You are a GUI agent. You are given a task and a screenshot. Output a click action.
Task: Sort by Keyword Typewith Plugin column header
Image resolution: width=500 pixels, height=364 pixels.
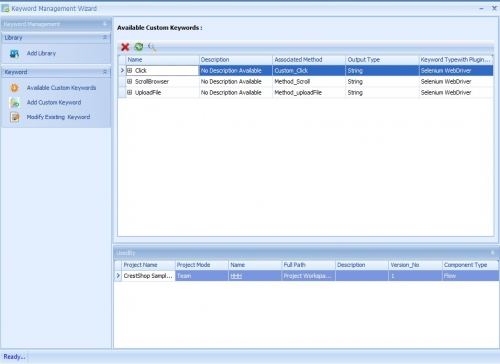click(456, 60)
